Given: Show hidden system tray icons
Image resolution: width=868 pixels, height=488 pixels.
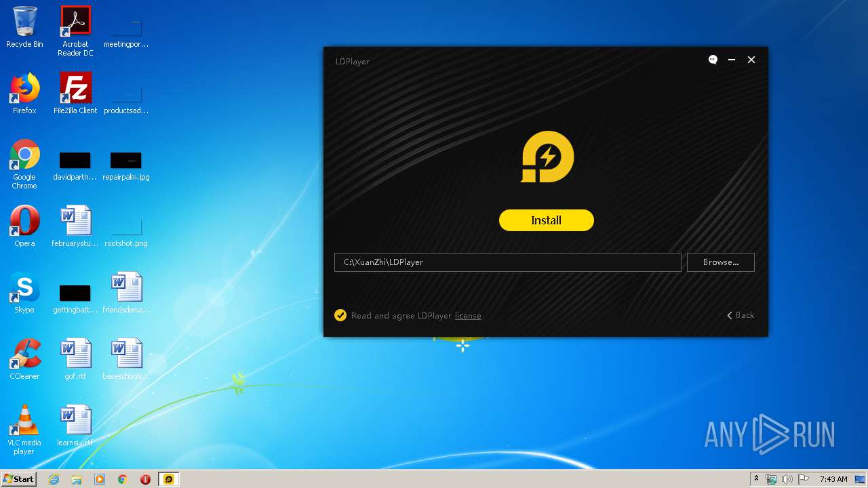Looking at the screenshot, I should click(x=756, y=479).
